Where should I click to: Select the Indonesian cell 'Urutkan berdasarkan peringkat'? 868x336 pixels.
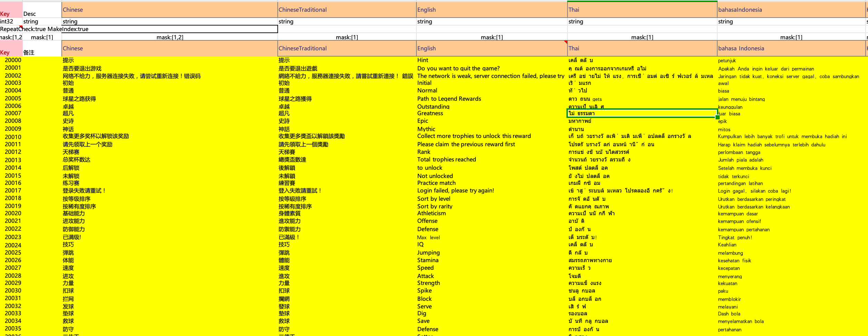tap(791, 199)
